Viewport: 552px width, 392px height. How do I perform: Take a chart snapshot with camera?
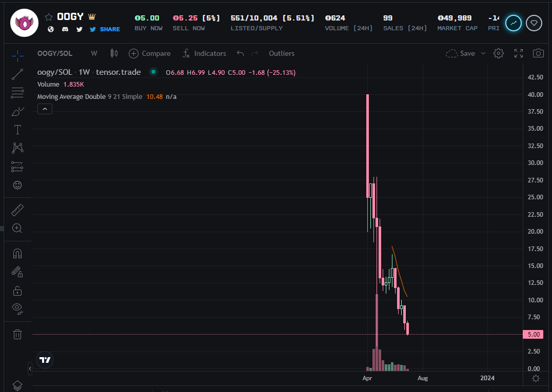pos(538,53)
